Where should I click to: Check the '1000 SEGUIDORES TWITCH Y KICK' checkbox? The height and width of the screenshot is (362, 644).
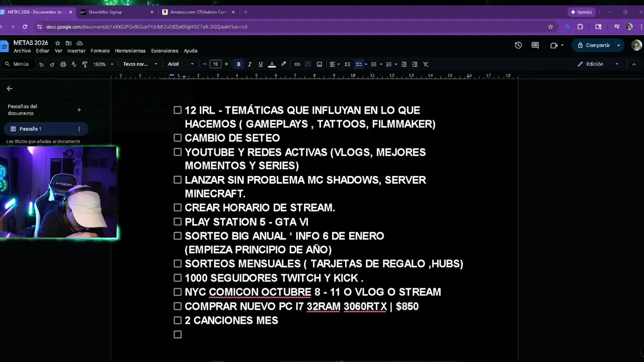click(x=178, y=278)
